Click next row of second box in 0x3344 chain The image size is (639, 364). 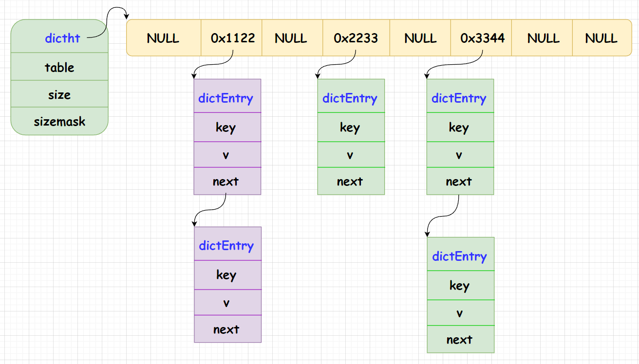tap(461, 339)
